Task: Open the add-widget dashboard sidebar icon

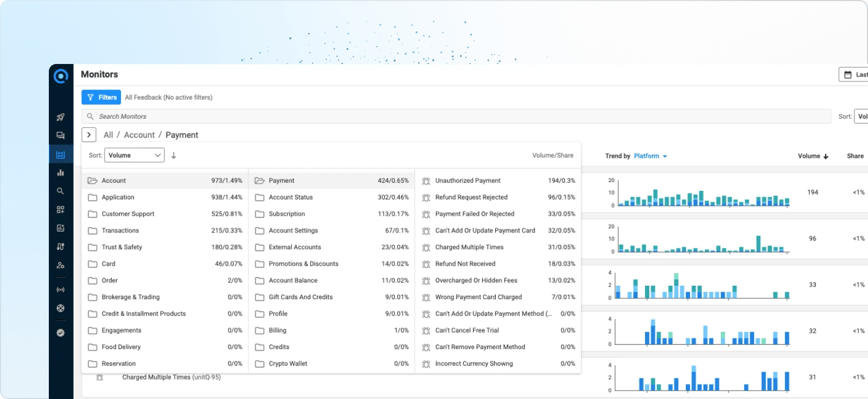Action: click(61, 209)
